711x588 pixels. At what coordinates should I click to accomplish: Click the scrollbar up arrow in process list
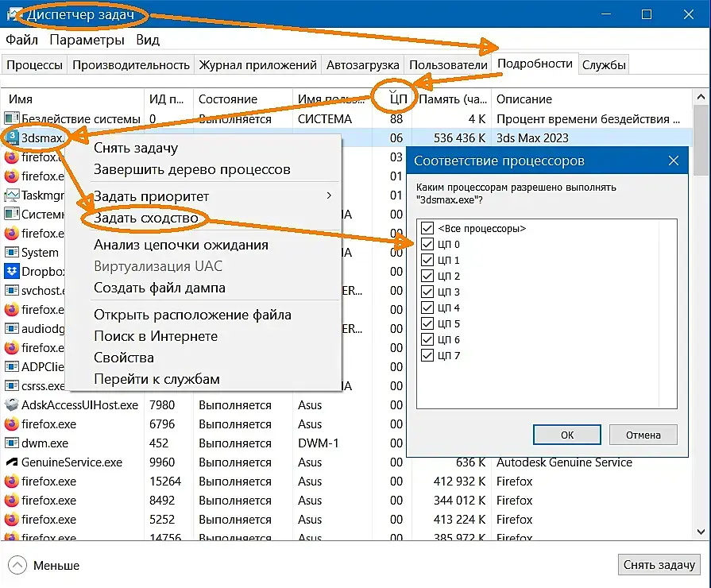tap(701, 97)
